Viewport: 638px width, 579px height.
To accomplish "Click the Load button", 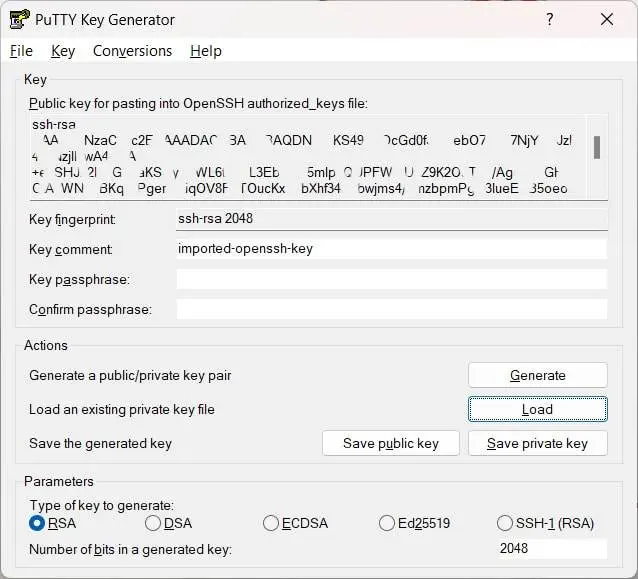I will coord(537,409).
